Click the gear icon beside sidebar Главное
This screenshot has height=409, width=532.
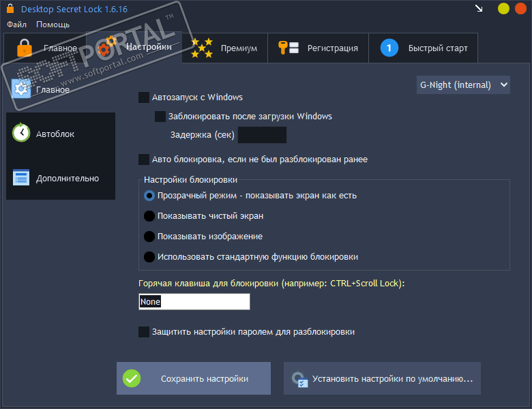click(x=21, y=89)
